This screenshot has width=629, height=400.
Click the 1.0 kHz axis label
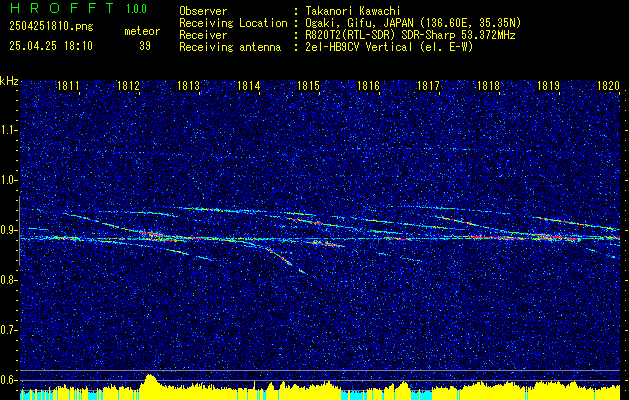[8, 180]
